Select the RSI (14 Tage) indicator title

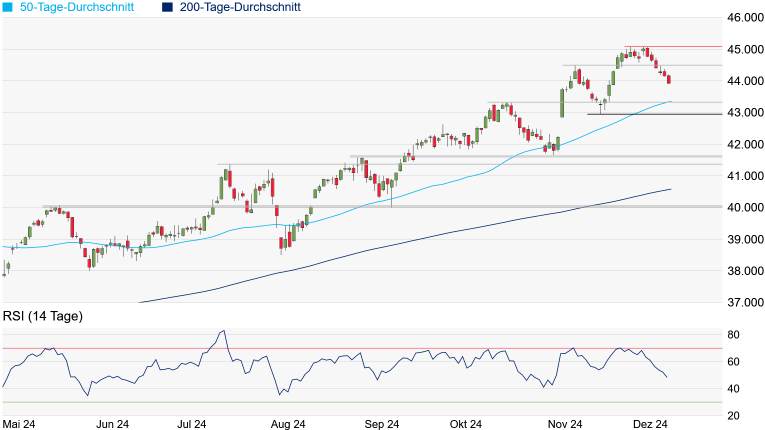[x=42, y=316]
